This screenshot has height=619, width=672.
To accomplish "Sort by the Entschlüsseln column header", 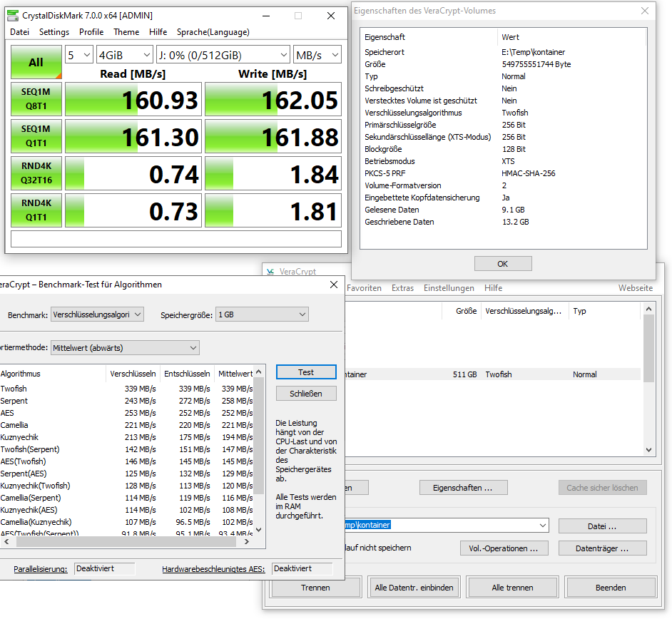I will point(187,374).
